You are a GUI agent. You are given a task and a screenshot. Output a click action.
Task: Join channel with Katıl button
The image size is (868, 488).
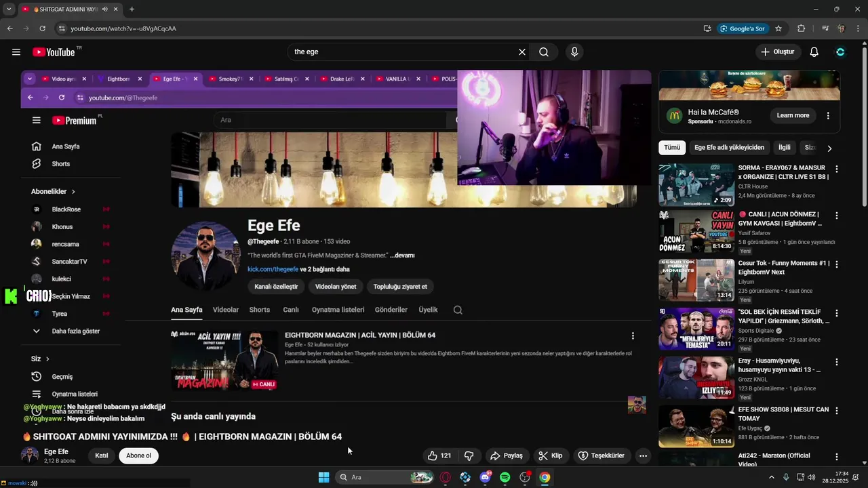(x=102, y=455)
